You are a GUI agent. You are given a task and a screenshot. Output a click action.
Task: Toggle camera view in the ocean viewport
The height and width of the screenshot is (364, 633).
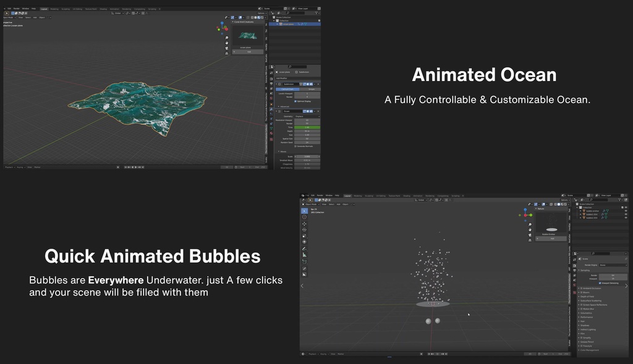[x=226, y=48]
